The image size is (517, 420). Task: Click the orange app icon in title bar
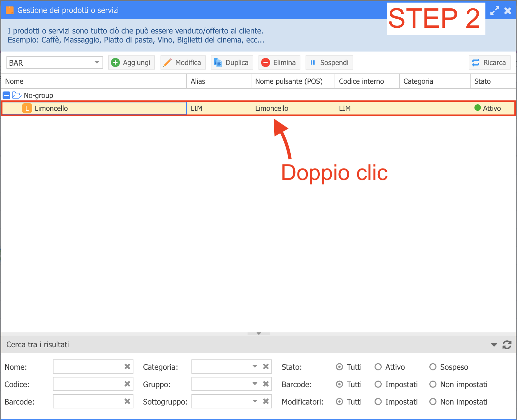click(10, 10)
